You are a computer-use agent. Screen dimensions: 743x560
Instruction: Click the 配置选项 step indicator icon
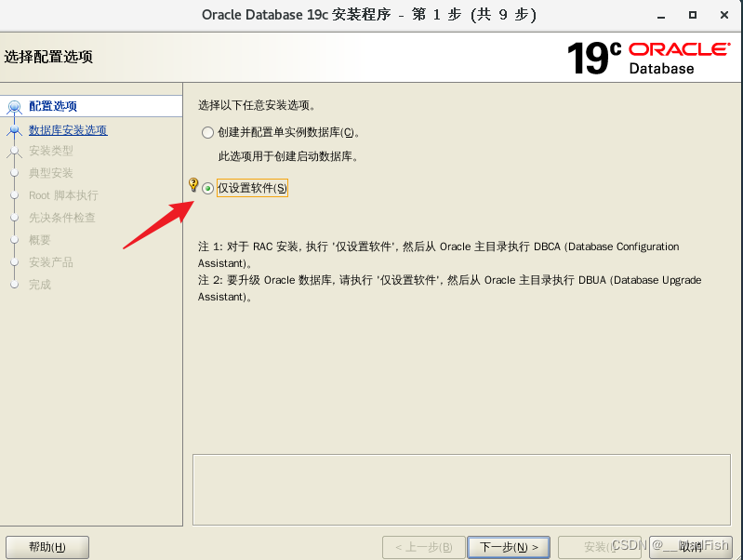14,107
